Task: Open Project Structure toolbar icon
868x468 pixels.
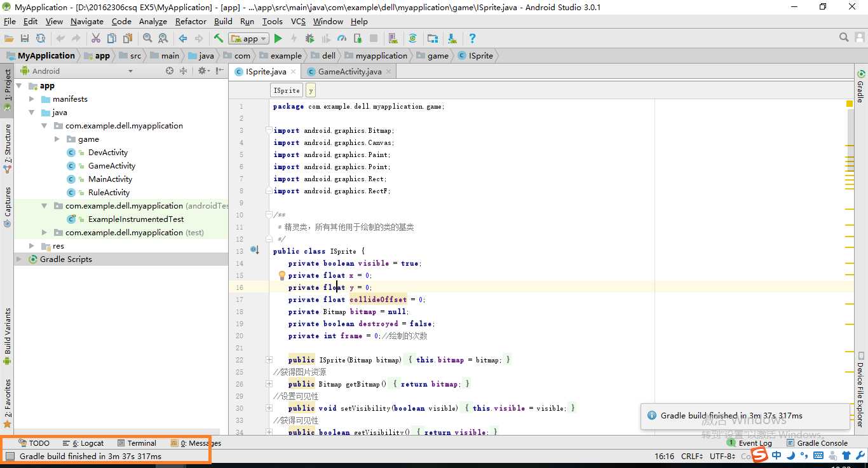Action: (x=433, y=39)
